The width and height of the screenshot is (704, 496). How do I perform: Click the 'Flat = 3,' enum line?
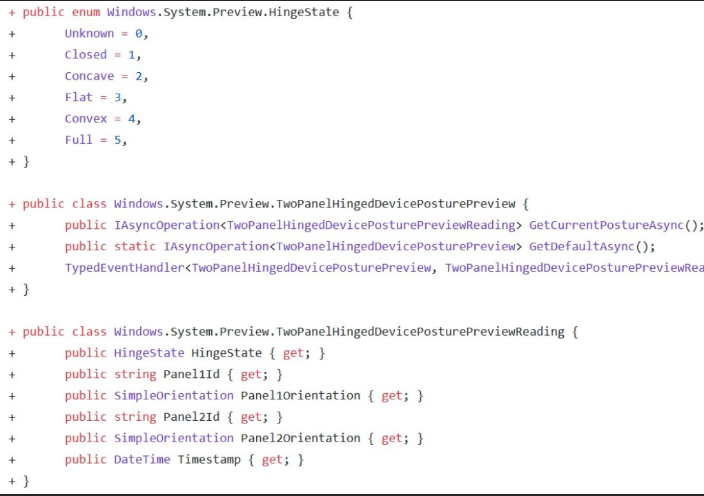click(96, 97)
